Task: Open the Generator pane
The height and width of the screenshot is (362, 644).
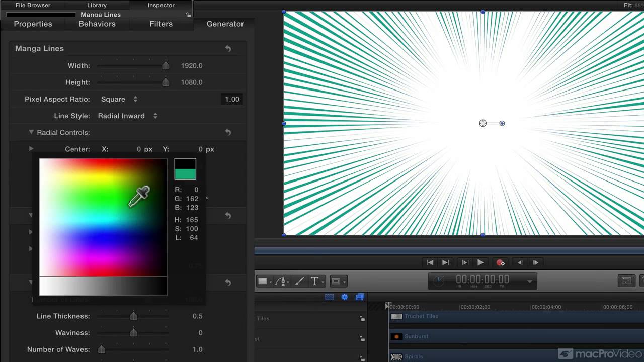Action: 225,24
